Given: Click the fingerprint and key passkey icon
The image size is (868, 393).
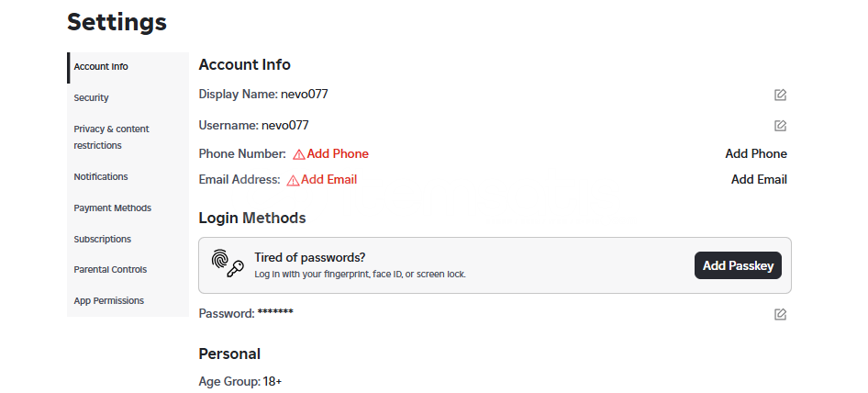Looking at the screenshot, I should click(228, 264).
